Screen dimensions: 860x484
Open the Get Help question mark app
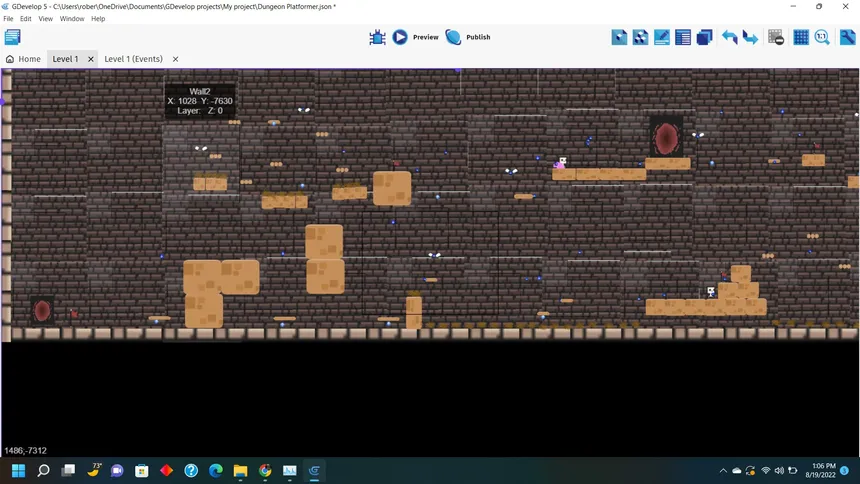(191, 470)
